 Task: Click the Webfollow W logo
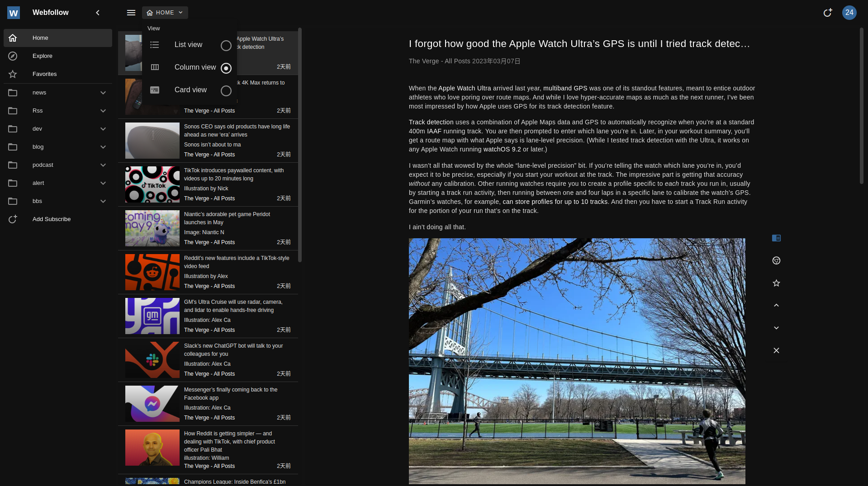pyautogui.click(x=14, y=13)
